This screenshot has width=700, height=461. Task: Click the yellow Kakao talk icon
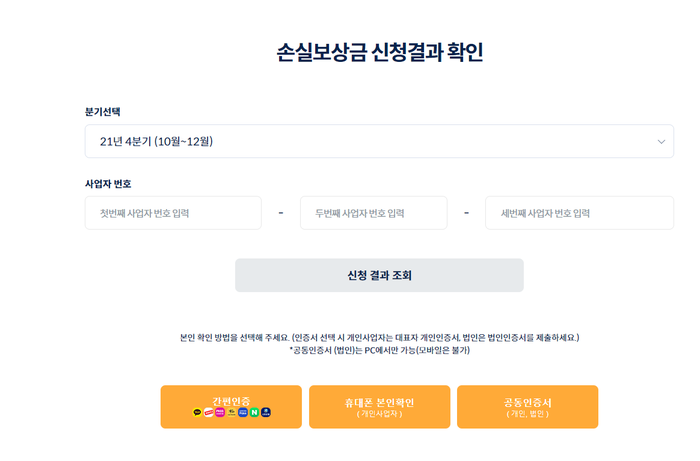pyautogui.click(x=197, y=412)
